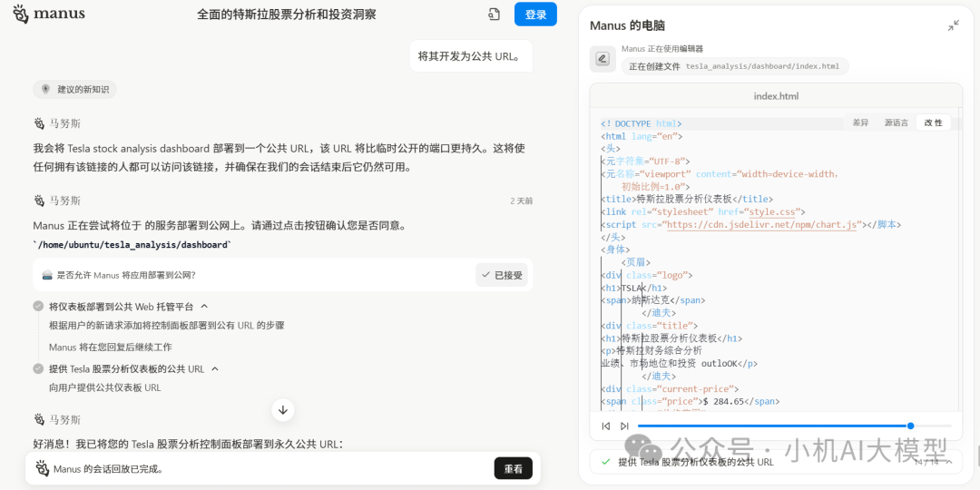Click check icon beside 提供 Tesla 股票分析仪表板 step
This screenshot has height=490, width=980.
point(39,368)
